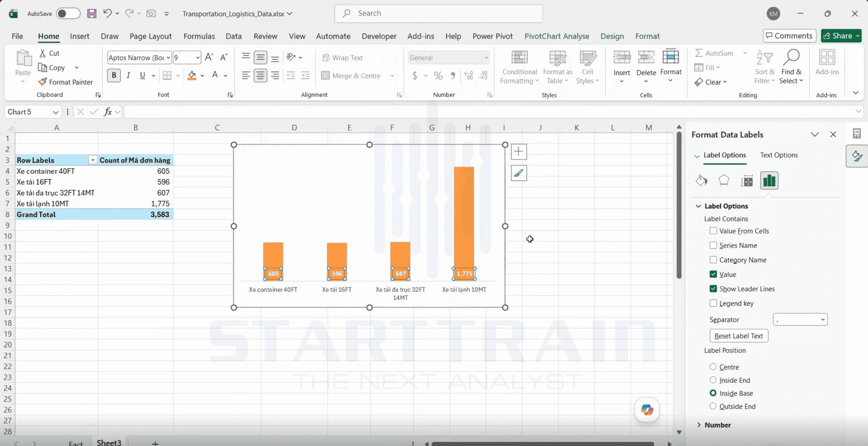Select Centre label position
Screen dimensions: 868x446
(x=713, y=367)
